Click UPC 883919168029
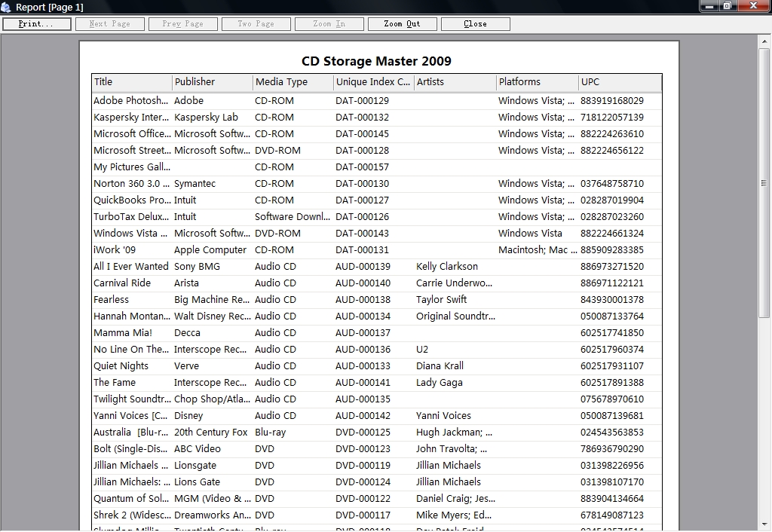Image resolution: width=772 pixels, height=532 pixels. click(611, 101)
